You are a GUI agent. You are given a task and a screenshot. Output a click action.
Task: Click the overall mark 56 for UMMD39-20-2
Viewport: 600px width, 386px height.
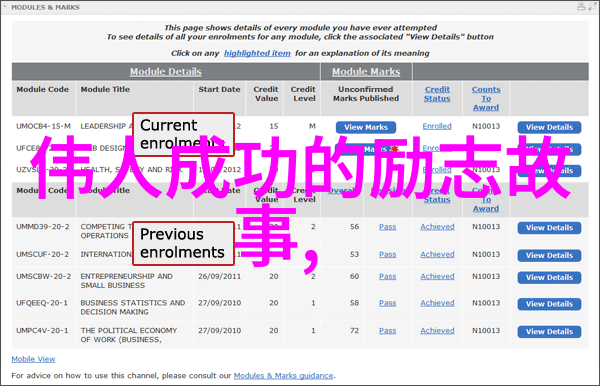click(354, 227)
